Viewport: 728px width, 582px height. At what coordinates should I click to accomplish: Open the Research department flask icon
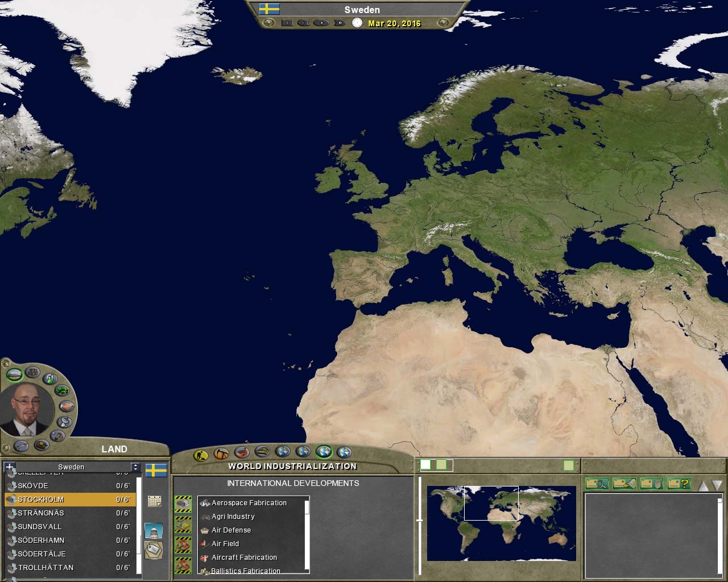point(51,378)
